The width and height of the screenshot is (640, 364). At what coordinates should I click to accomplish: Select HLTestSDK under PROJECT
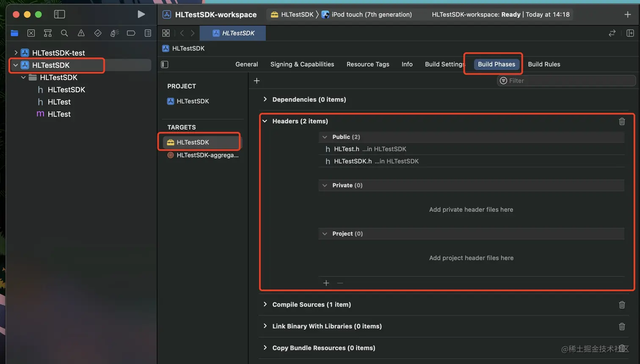(x=188, y=101)
